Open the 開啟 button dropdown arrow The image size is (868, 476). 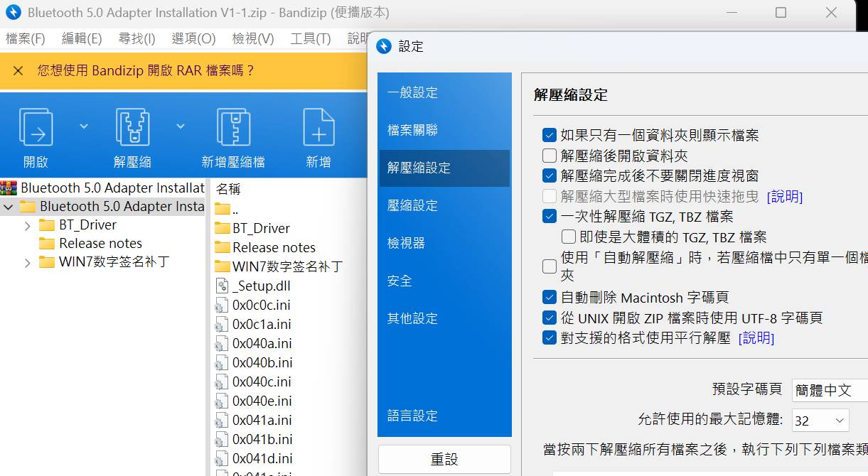coord(84,126)
